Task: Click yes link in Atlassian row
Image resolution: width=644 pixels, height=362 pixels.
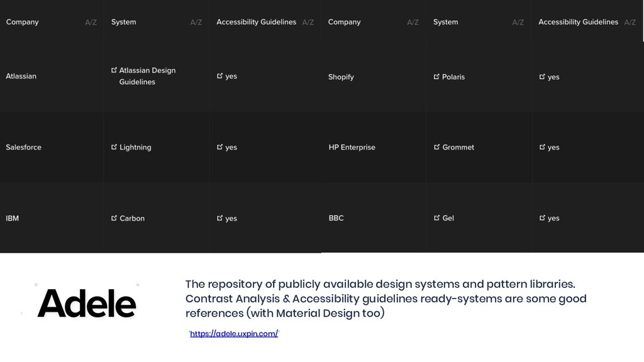Action: pos(231,76)
